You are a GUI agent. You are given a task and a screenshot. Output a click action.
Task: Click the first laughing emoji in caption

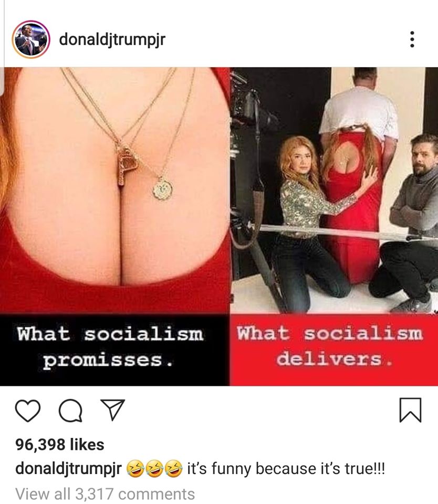[135, 469]
